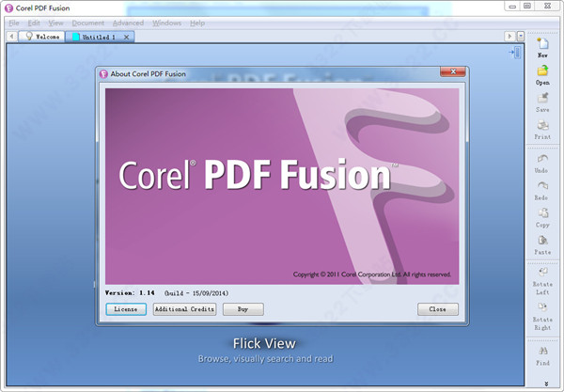Click the Find binoculars icon
Screen dimensions: 564x392
[x=542, y=351]
